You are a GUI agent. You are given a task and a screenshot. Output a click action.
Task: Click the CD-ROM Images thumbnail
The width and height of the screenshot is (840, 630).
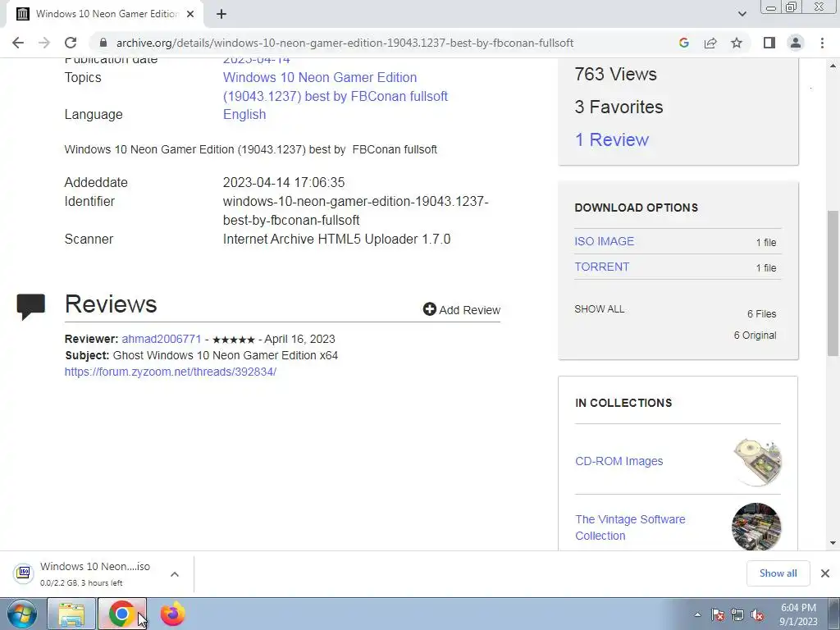(756, 461)
